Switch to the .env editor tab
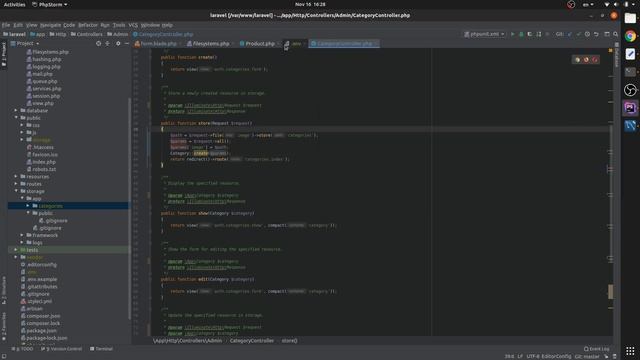Screen dimensions: 640x360 coord(295,43)
